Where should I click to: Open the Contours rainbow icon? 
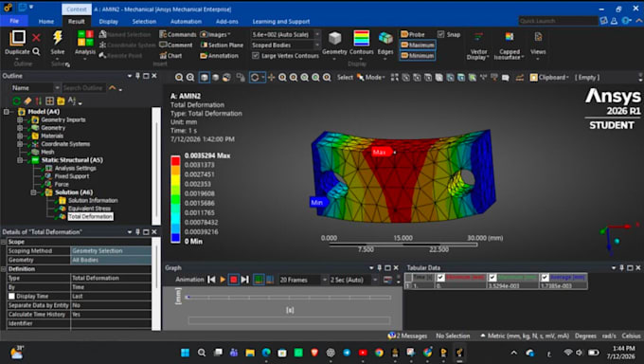click(362, 38)
